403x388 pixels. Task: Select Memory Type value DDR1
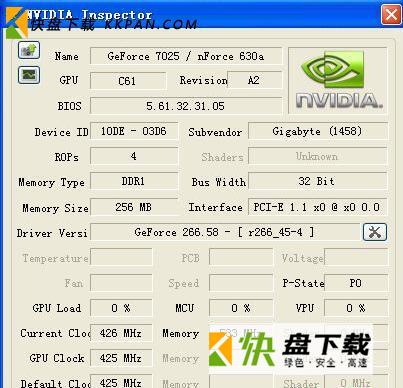134,181
